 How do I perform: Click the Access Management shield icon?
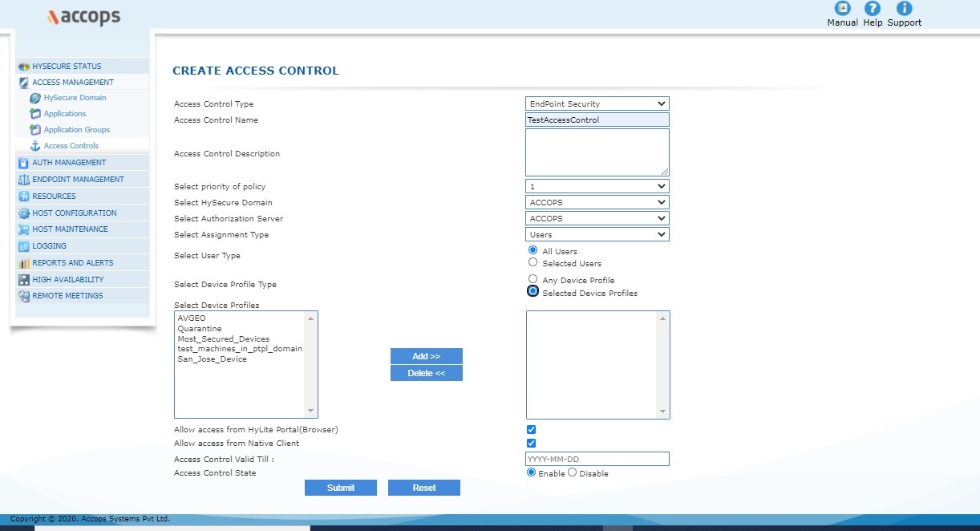click(x=24, y=83)
